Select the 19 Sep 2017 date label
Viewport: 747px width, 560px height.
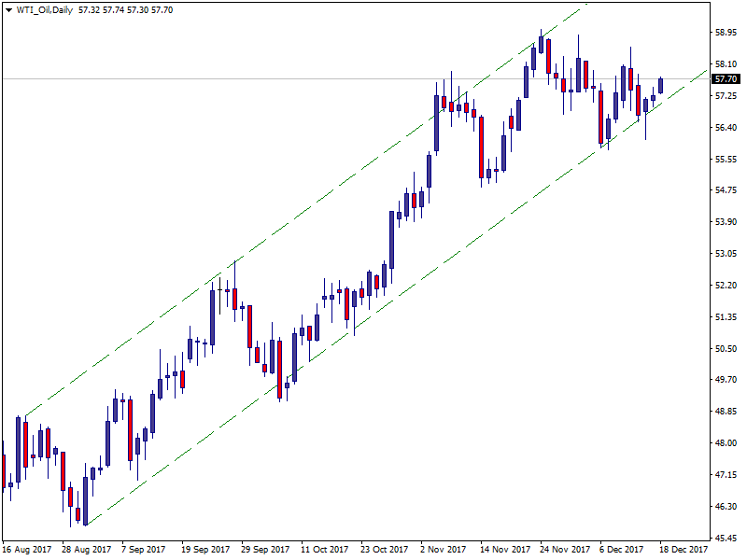pyautogui.click(x=205, y=550)
